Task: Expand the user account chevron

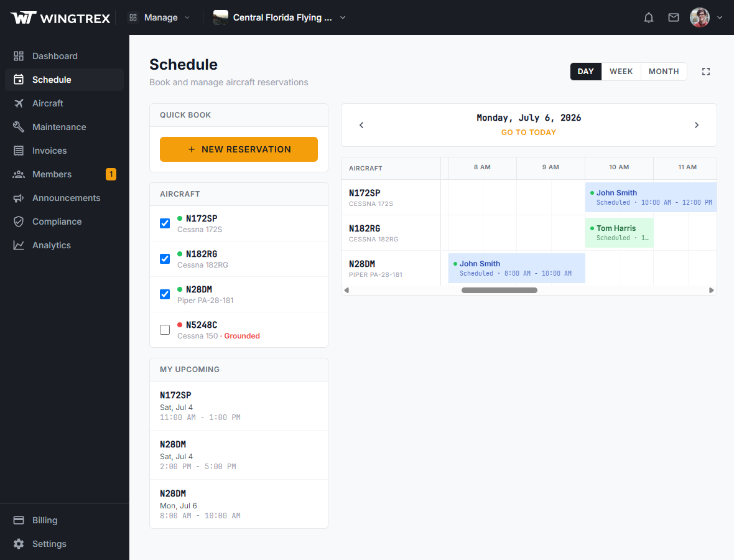Action: click(720, 18)
